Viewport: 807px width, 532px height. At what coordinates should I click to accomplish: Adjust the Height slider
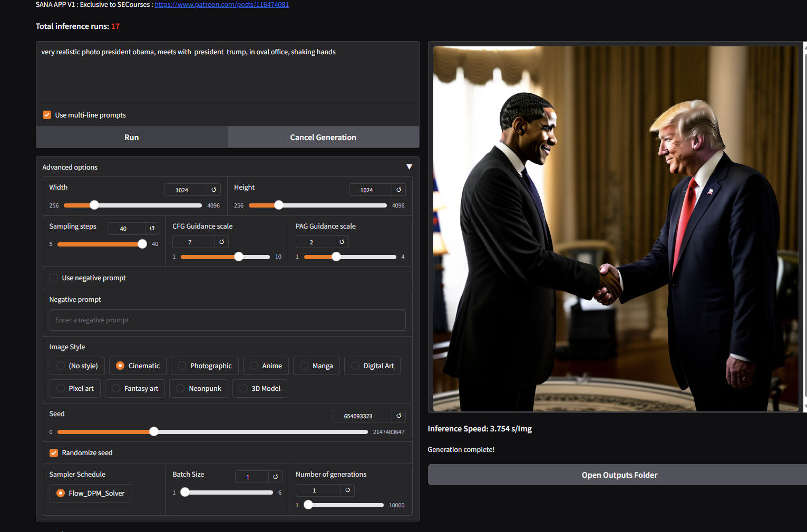[317, 205]
